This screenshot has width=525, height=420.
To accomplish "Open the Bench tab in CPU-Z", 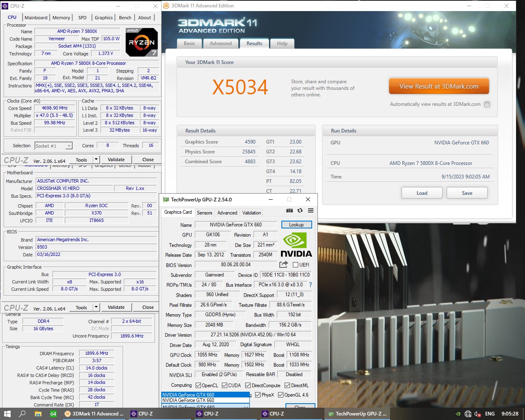I will coord(125,18).
